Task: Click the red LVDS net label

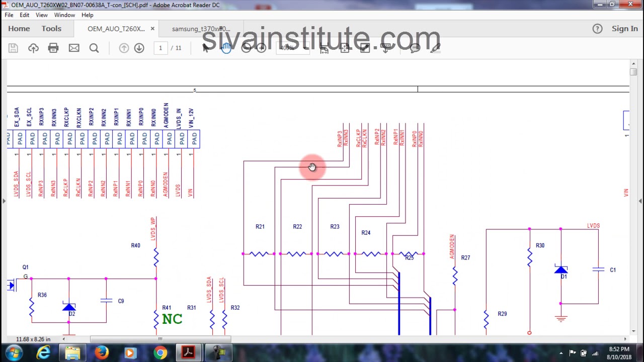Action: tap(593, 226)
